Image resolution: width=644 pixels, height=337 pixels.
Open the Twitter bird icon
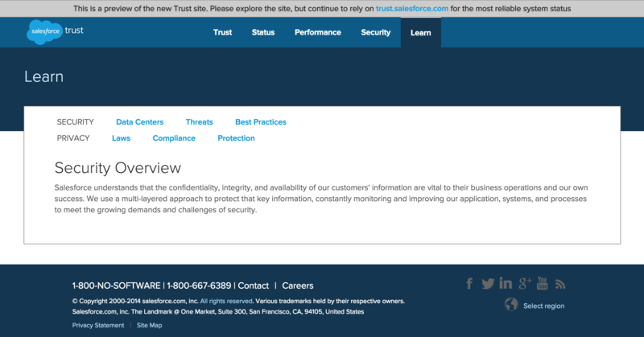(488, 284)
